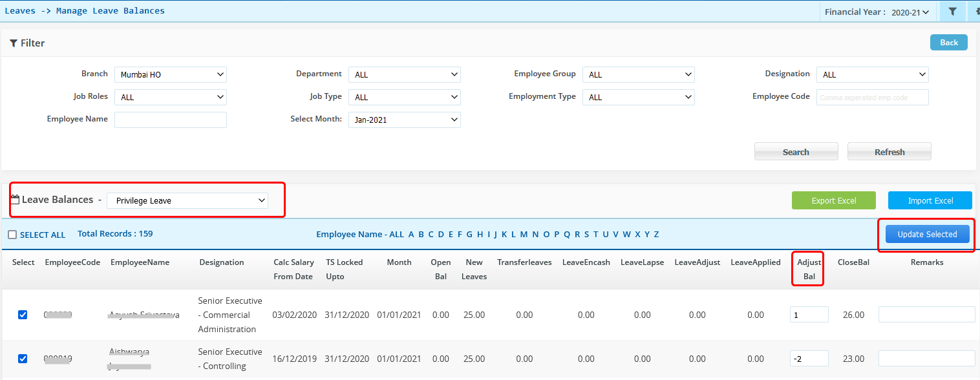Viewport: 980px width, 380px height.
Task: Uncheck the Commercial Administration row checkbox
Action: pos(23,315)
